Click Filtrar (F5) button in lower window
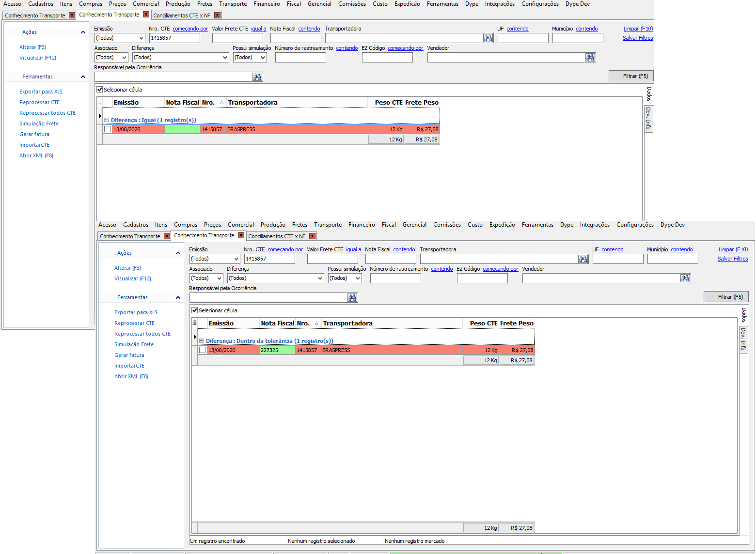The height and width of the screenshot is (554, 756). click(x=726, y=297)
